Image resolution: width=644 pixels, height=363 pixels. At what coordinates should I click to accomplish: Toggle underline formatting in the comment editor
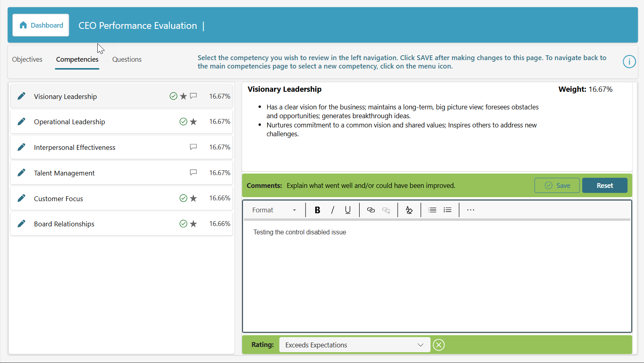tap(348, 210)
